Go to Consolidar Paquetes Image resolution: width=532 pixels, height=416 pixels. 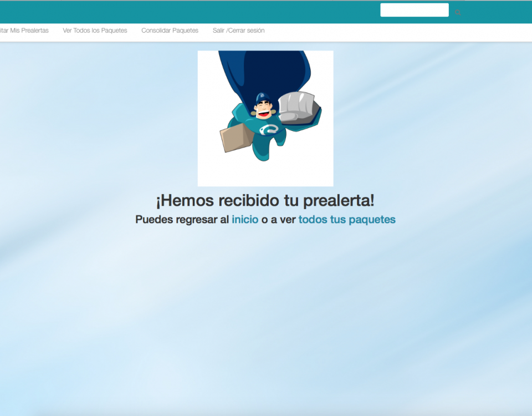coord(170,31)
